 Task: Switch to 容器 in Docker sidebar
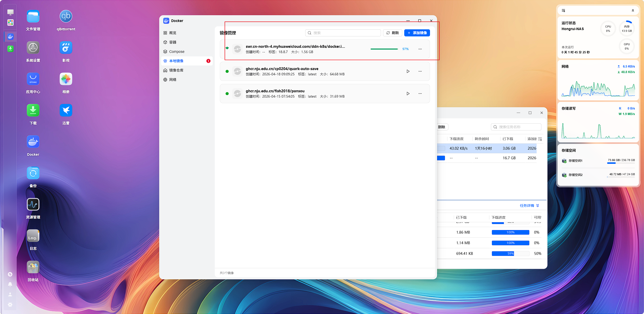(x=173, y=42)
